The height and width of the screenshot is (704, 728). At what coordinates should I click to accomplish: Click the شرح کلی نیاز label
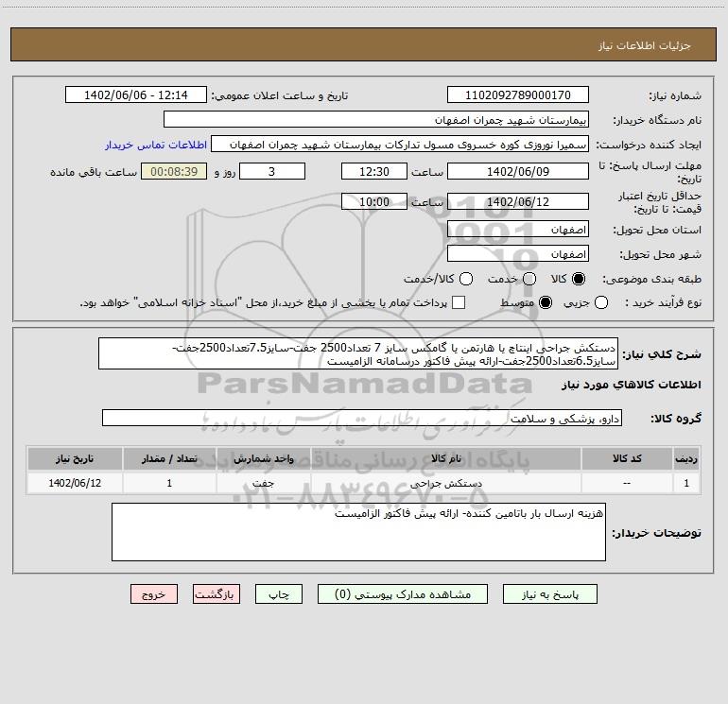click(662, 354)
